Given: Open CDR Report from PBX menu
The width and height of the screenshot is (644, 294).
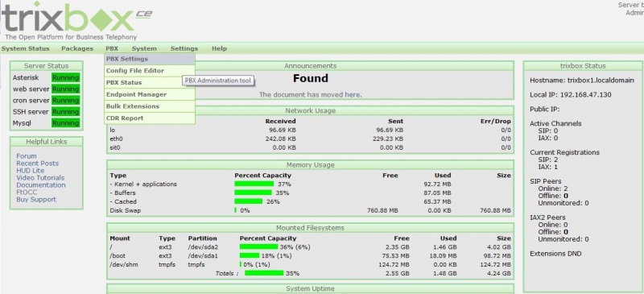Looking at the screenshot, I should pos(150,118).
